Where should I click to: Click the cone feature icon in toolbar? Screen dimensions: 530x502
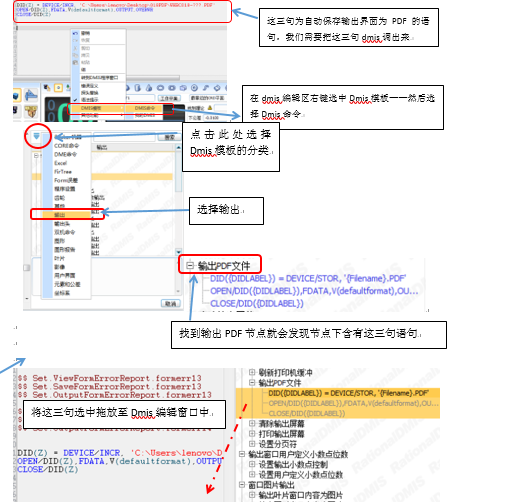[x=149, y=88]
